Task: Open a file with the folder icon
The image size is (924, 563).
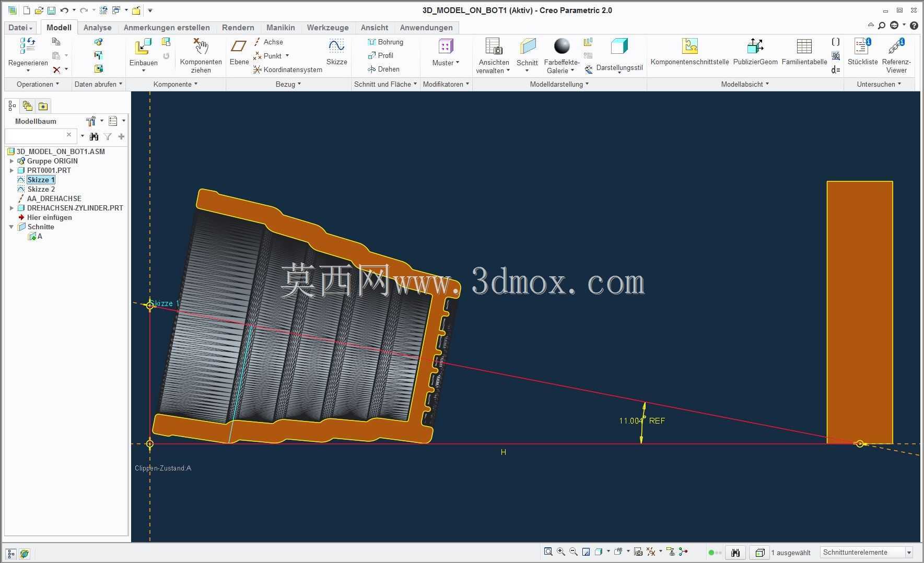Action: (x=39, y=10)
